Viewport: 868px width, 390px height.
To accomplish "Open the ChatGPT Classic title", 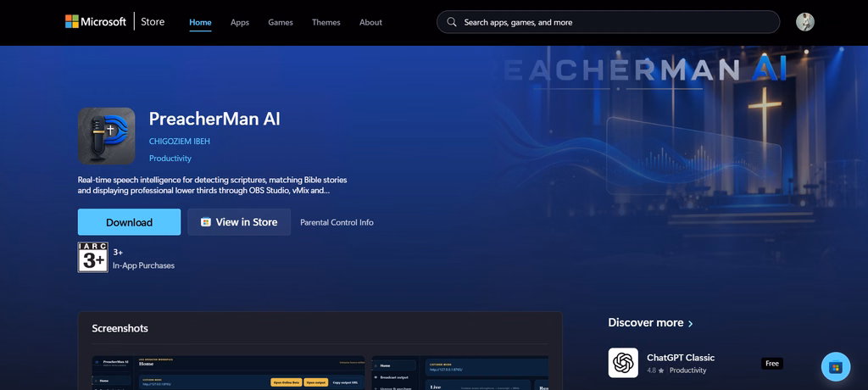I will tap(681, 358).
